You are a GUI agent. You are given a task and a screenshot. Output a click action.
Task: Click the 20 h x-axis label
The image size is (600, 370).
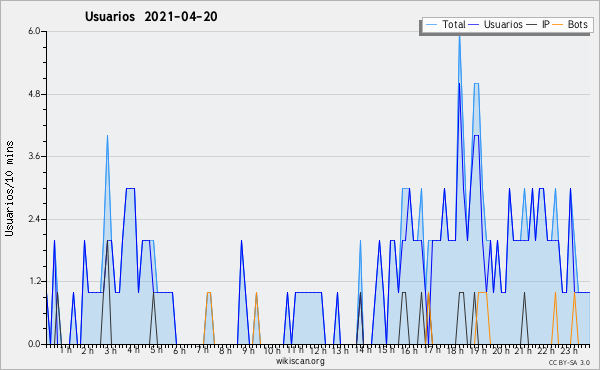[501, 350]
